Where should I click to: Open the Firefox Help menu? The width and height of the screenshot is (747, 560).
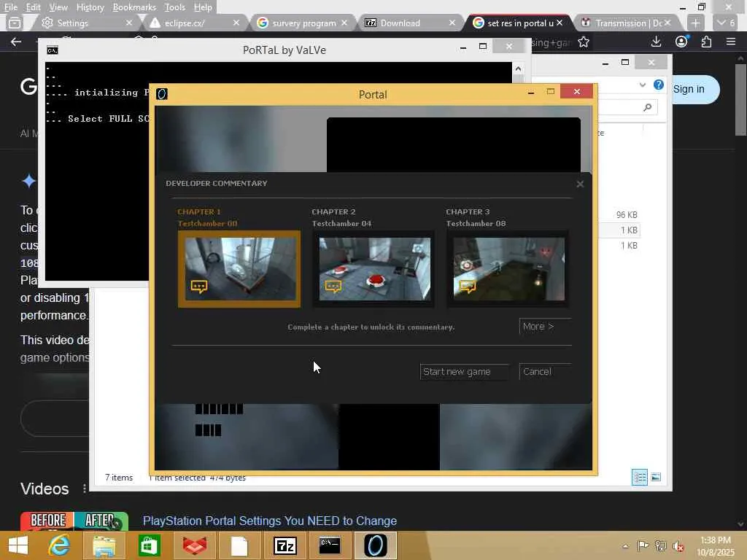point(203,7)
